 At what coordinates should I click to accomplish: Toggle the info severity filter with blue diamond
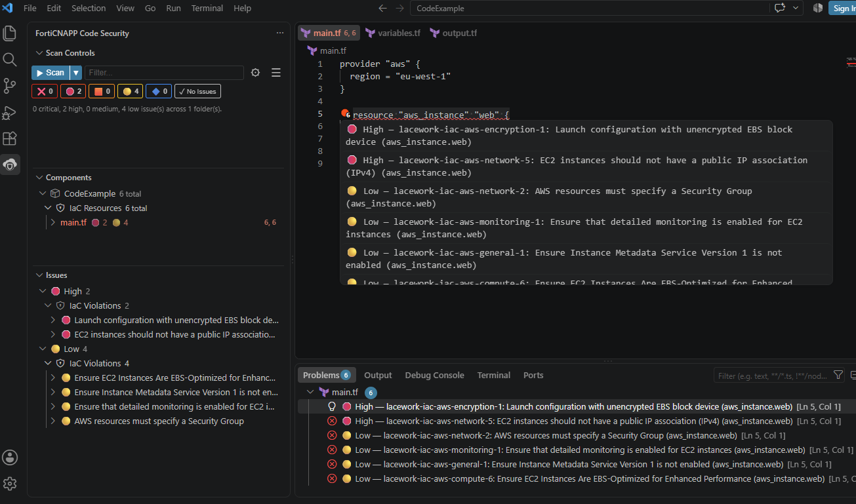[159, 91]
